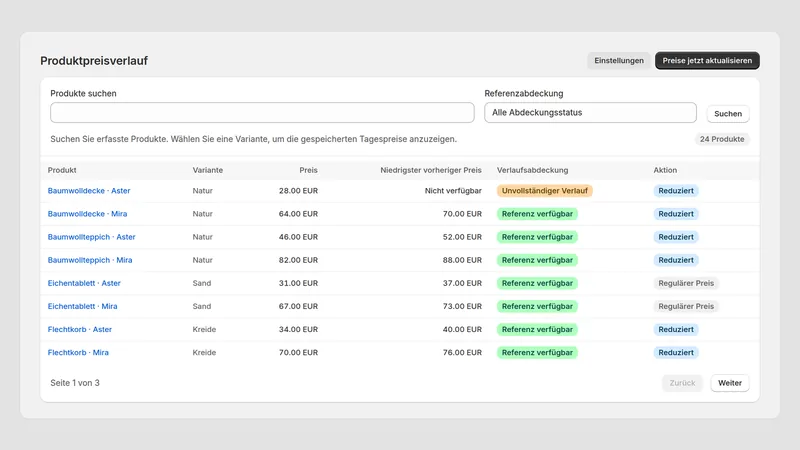Screen dimensions: 800x450
Task: Click the Aktion column header
Action: pos(665,170)
